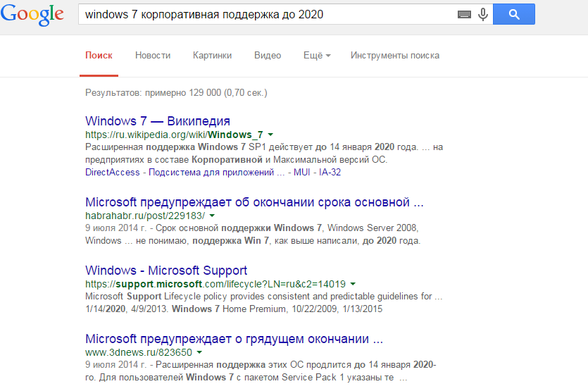
Task: Switch to the Картинки tab
Action: [212, 56]
